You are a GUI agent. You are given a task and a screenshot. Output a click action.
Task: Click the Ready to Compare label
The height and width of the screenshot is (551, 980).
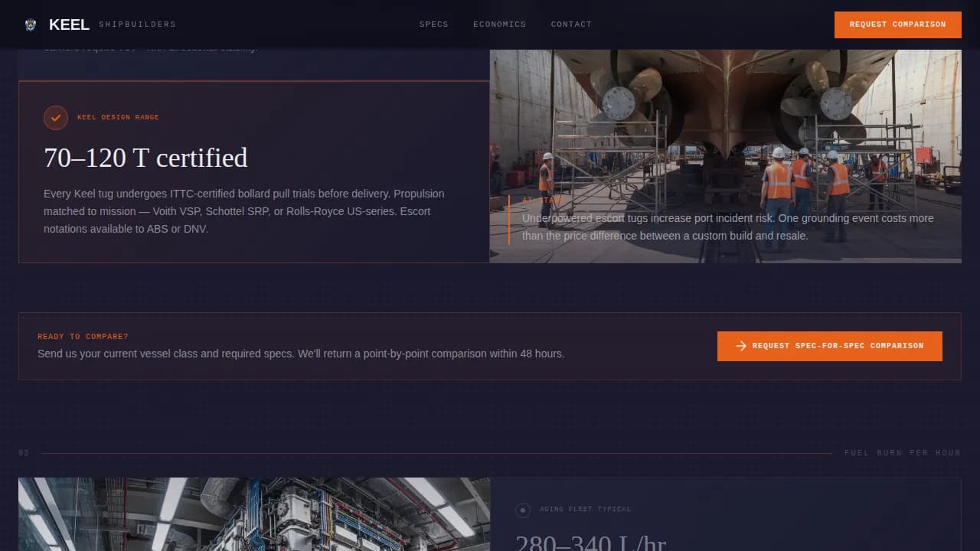pos(83,337)
